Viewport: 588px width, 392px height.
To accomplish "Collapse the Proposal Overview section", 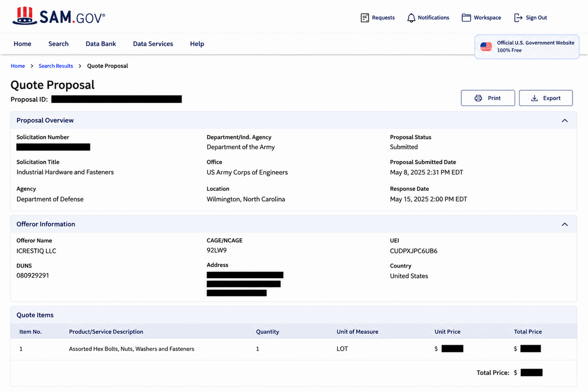I will [565, 120].
